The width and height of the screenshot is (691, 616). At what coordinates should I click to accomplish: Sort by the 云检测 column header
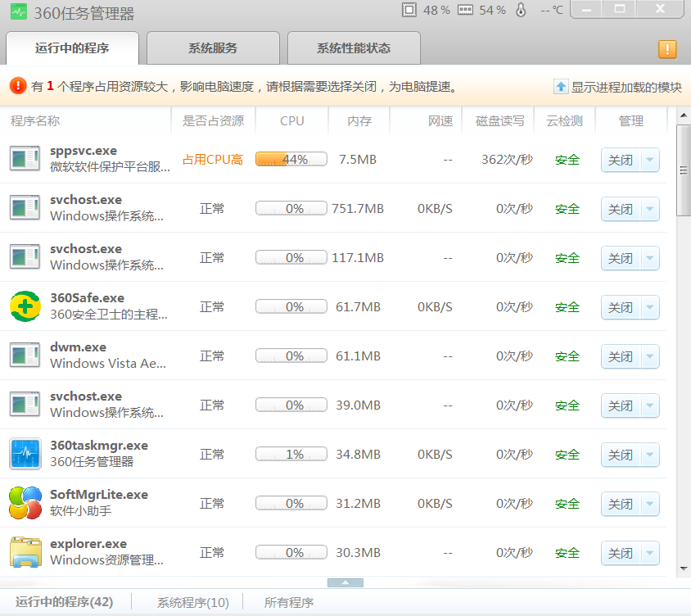tap(565, 120)
